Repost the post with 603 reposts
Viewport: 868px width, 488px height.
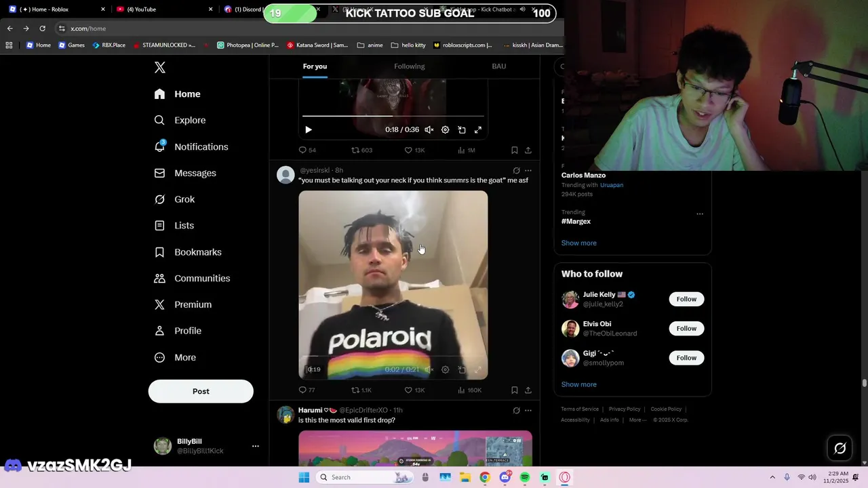361,150
